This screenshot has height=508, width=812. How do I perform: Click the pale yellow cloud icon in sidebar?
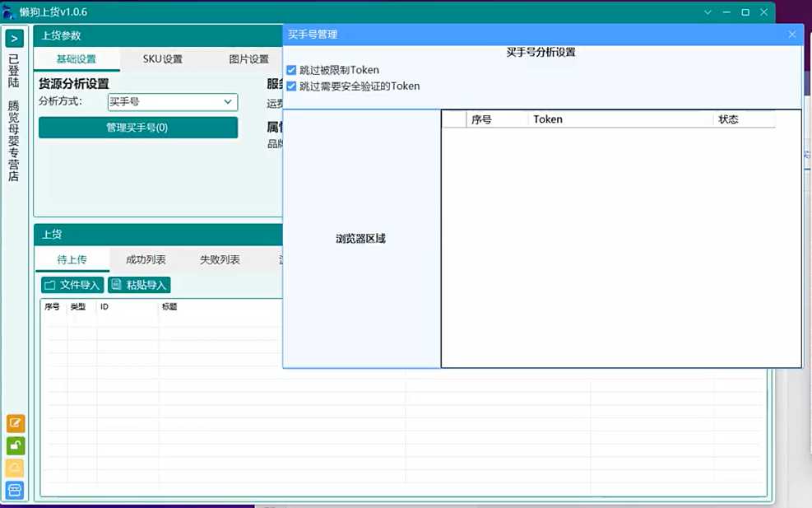coord(15,468)
